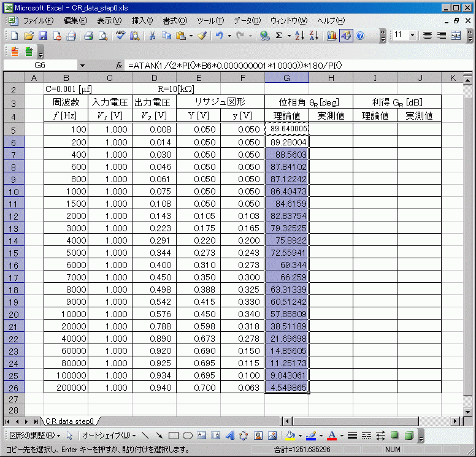Click the Save icon in the toolbar
476x457 pixels.
point(43,36)
